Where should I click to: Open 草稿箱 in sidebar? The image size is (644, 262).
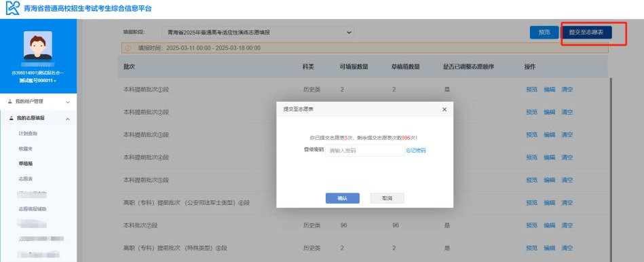[x=26, y=164]
